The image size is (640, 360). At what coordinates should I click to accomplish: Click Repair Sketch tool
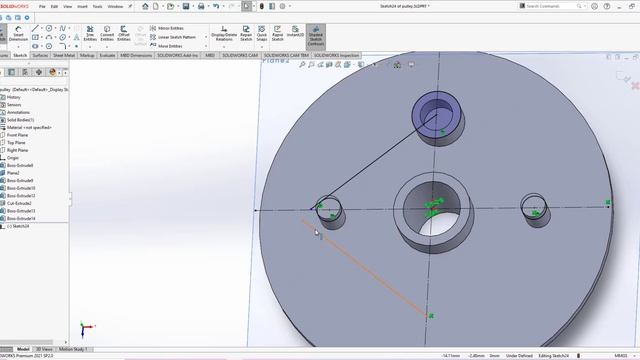[x=246, y=33]
